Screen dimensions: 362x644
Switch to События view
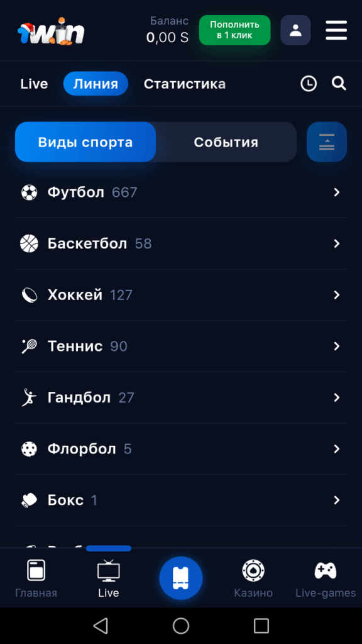click(x=226, y=142)
